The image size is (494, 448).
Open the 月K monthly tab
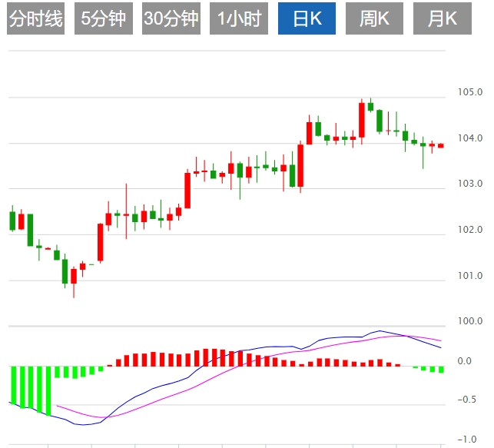[442, 19]
